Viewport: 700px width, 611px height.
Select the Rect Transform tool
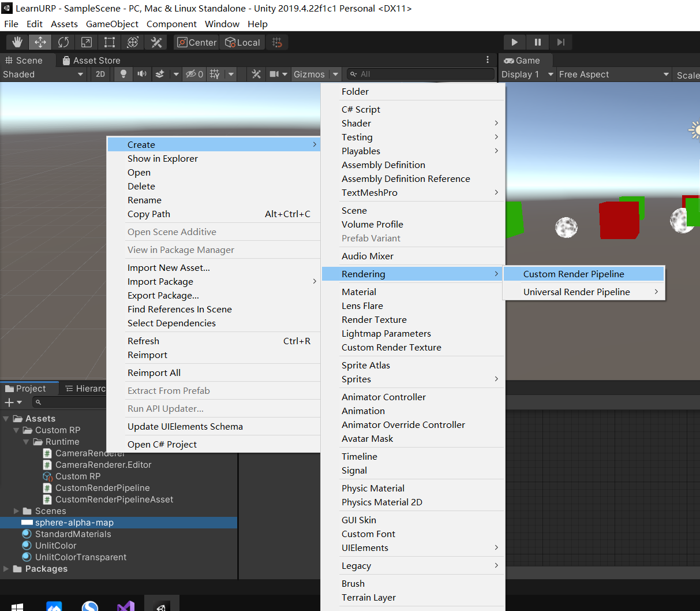[109, 42]
